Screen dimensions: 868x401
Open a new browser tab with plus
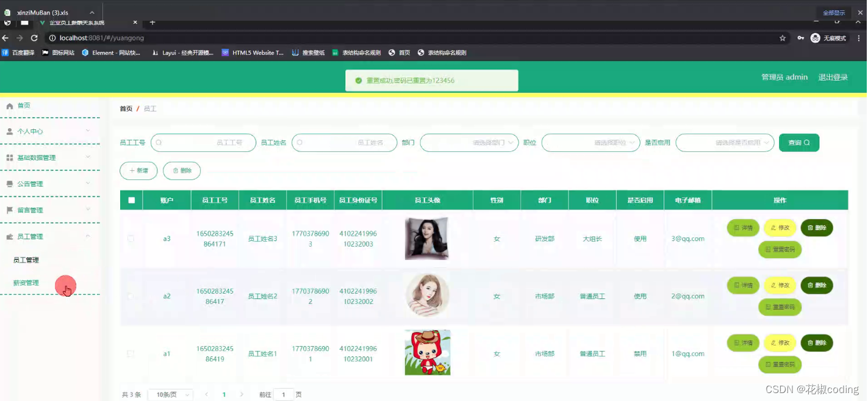[x=152, y=23]
